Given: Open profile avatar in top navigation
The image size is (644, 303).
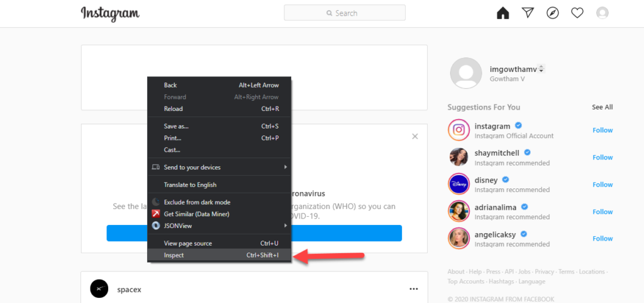Looking at the screenshot, I should pos(602,13).
